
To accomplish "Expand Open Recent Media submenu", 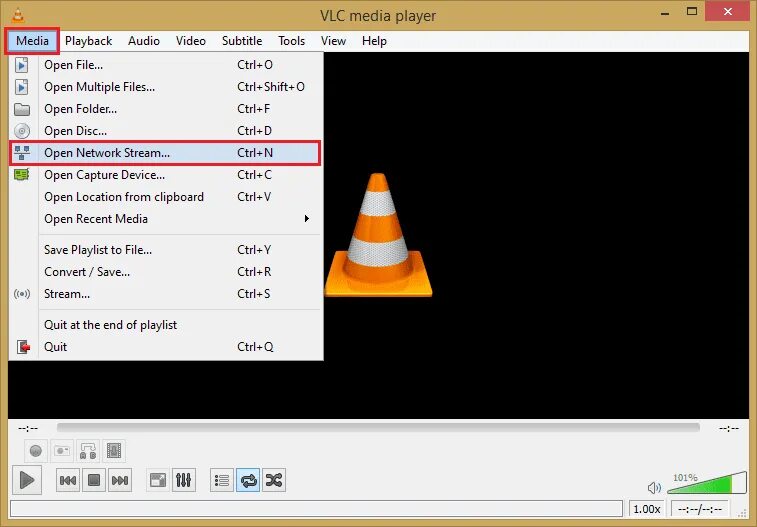I will (166, 219).
